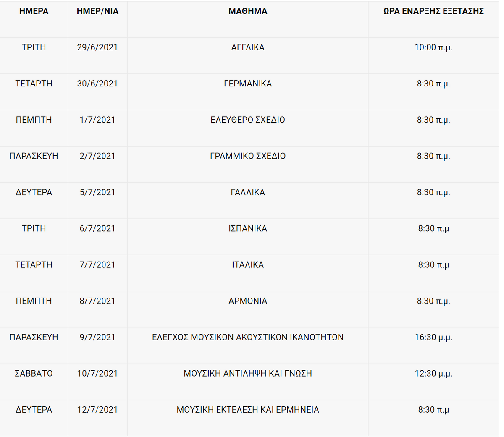The height and width of the screenshot is (437, 504).
Task: Click the ΓΡΑΜΜΙΚΟ ΣΧΕΔΙΟ cell
Action: click(x=248, y=156)
